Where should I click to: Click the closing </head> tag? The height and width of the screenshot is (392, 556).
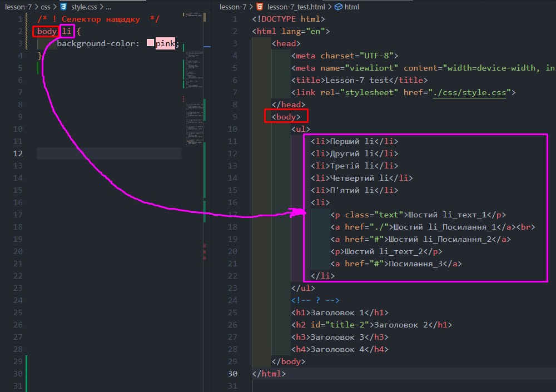point(288,105)
